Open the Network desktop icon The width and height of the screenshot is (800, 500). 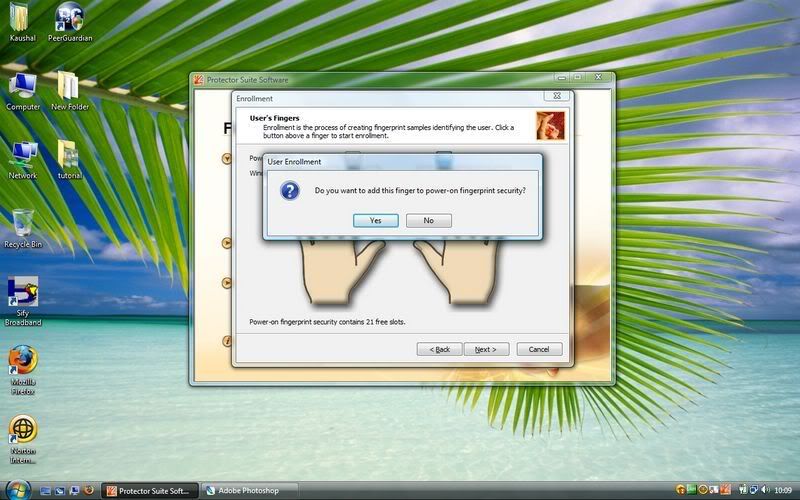coord(23,160)
